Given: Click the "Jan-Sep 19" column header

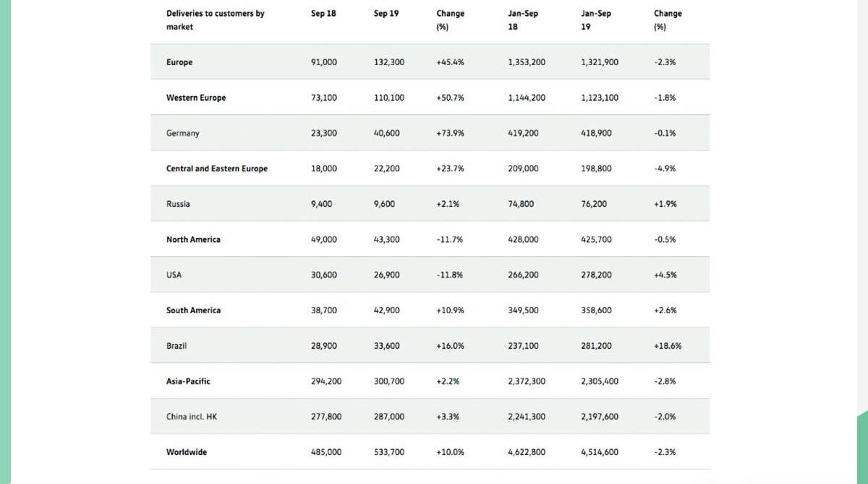Looking at the screenshot, I should [x=595, y=20].
